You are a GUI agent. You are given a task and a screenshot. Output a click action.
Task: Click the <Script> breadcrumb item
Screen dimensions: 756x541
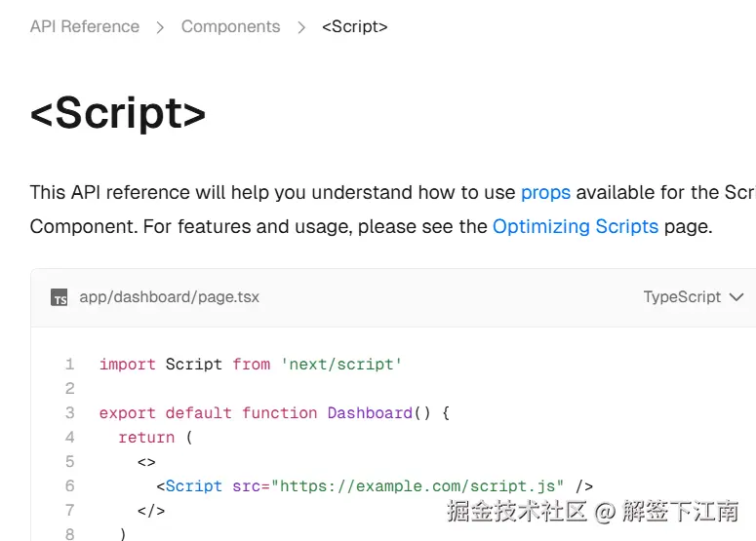[354, 26]
